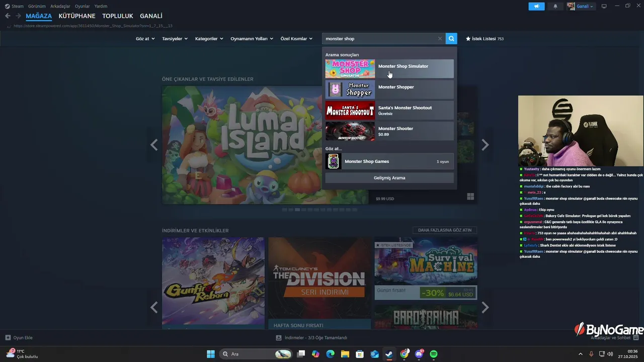The height and width of the screenshot is (362, 644).
Task: Expand the Göz at dropdown
Action: click(145, 39)
